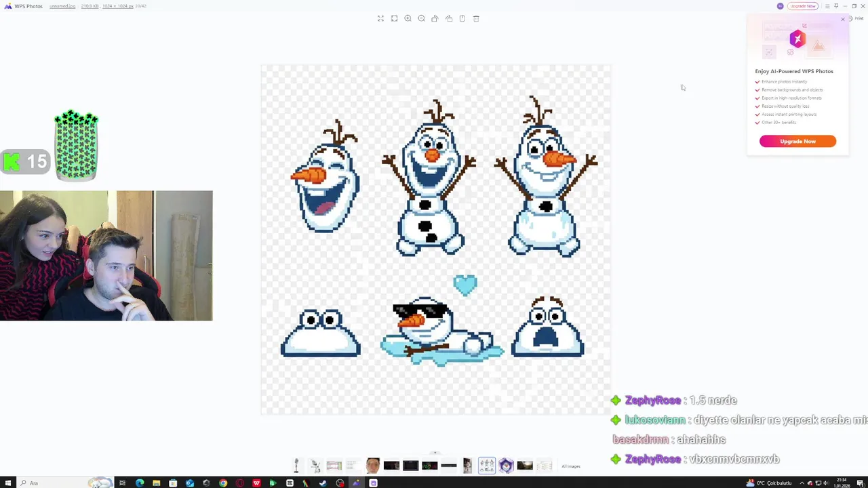Select the purple hexagon logo thumbnail
This screenshot has height=488, width=868.
click(x=506, y=466)
